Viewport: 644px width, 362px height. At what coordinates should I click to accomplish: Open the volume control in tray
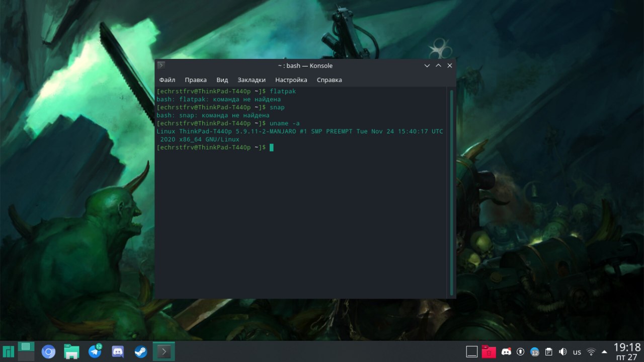click(x=563, y=351)
